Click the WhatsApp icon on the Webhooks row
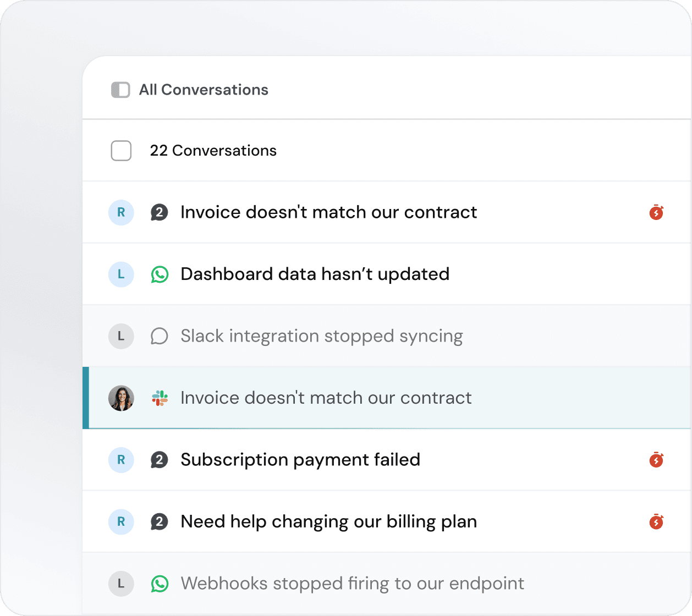The width and height of the screenshot is (692, 616). pos(160,584)
